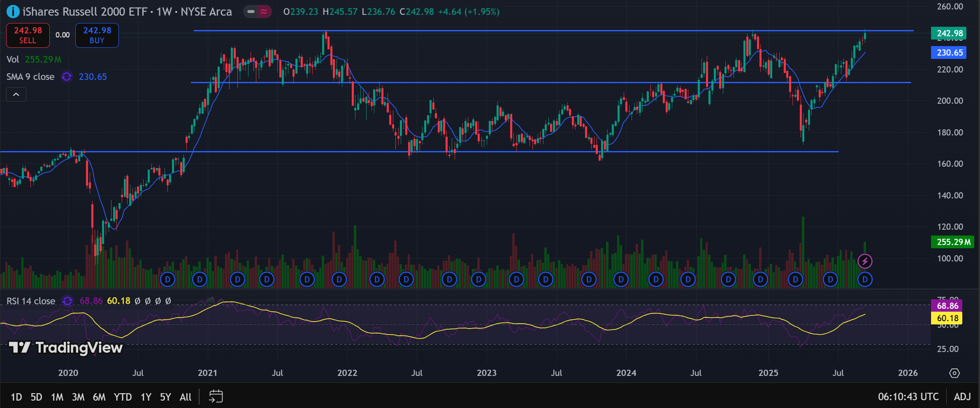This screenshot has height=408, width=980.
Task: Select the 1D time range
Action: [16, 397]
